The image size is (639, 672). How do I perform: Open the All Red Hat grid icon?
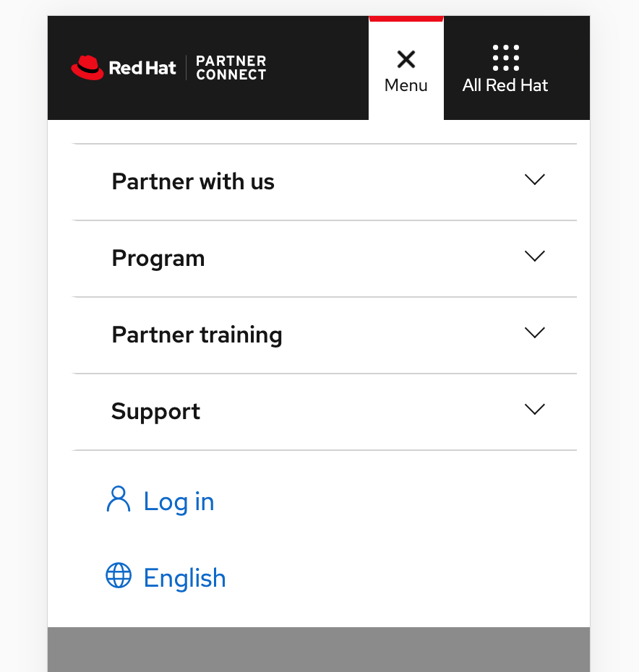click(505, 57)
